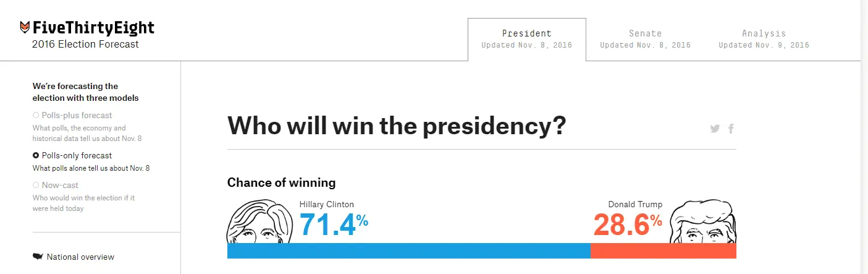Open the President tab
The height and width of the screenshot is (274, 868).
tap(526, 39)
